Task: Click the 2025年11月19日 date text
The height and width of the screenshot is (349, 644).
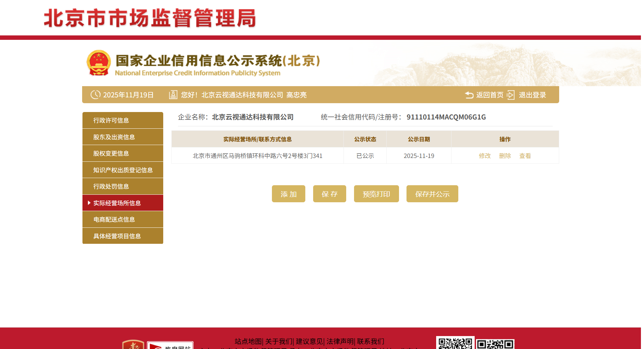Action: pyautogui.click(x=128, y=95)
